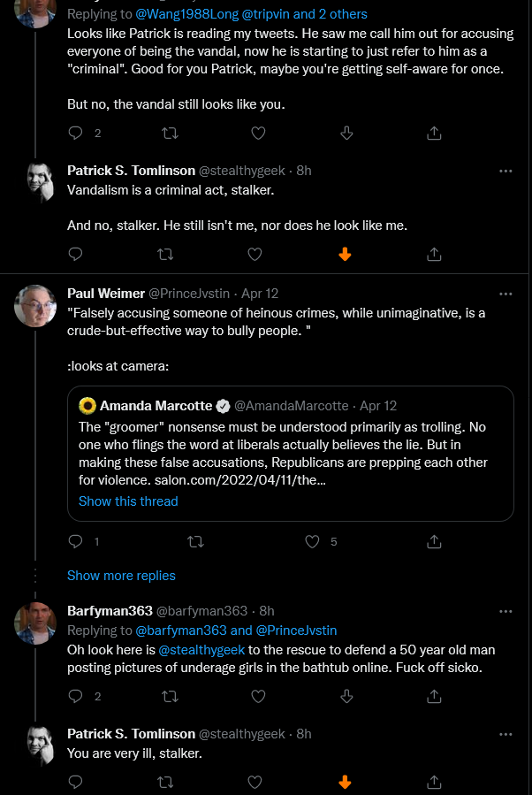Like Paul Weimer's tweet with 5 likes
Viewport: 532px width, 795px height.
[x=312, y=541]
